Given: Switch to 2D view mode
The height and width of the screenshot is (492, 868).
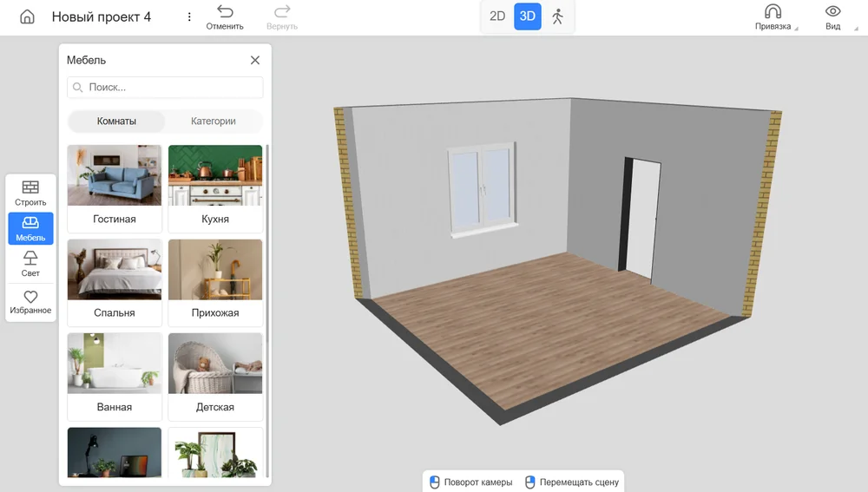Looking at the screenshot, I should click(x=497, y=16).
